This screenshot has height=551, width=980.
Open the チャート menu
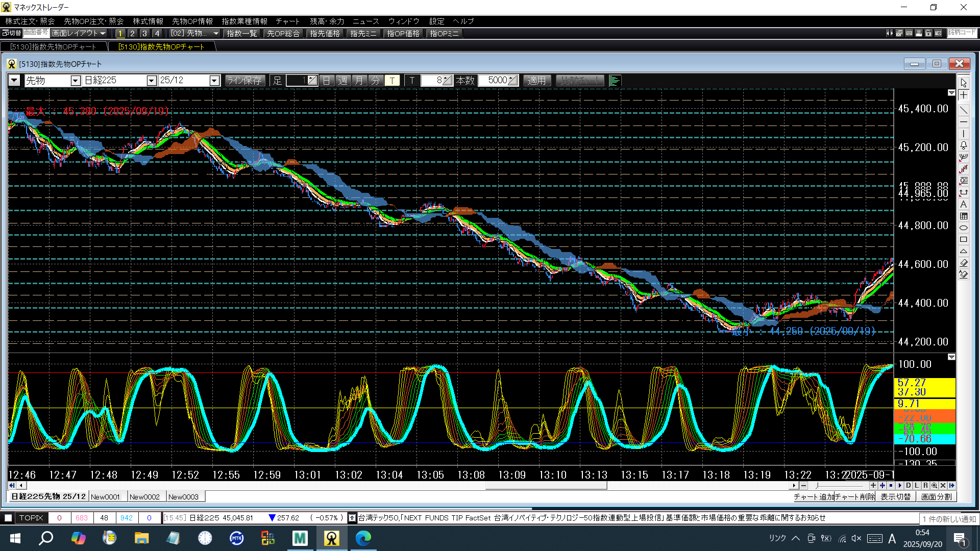pyautogui.click(x=287, y=21)
